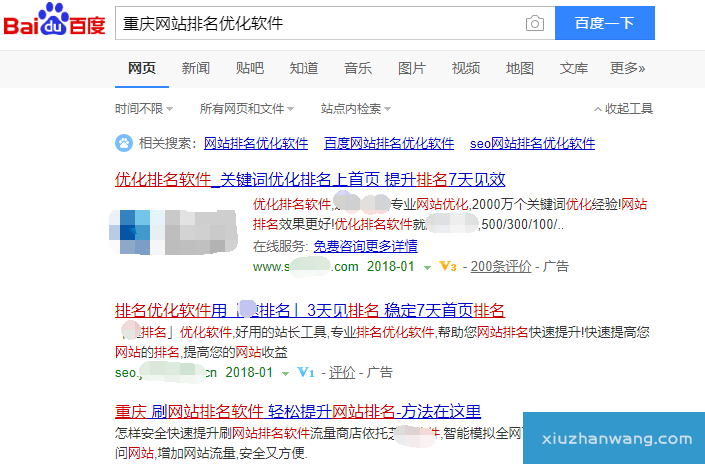705x464 pixels.
Task: Open the 文库 tab
Action: [x=574, y=68]
